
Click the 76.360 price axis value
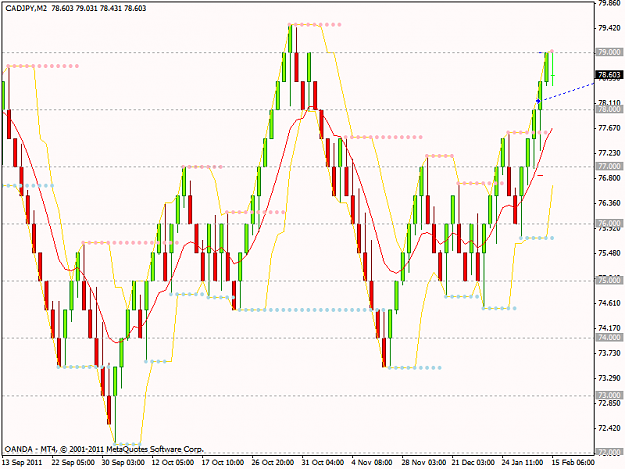[x=609, y=203]
